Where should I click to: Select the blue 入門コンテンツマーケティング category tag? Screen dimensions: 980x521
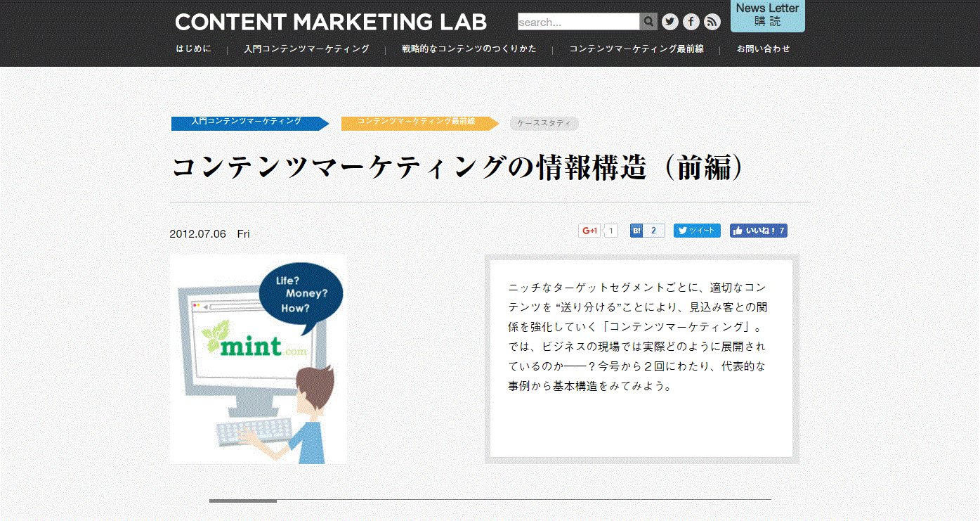(x=247, y=122)
